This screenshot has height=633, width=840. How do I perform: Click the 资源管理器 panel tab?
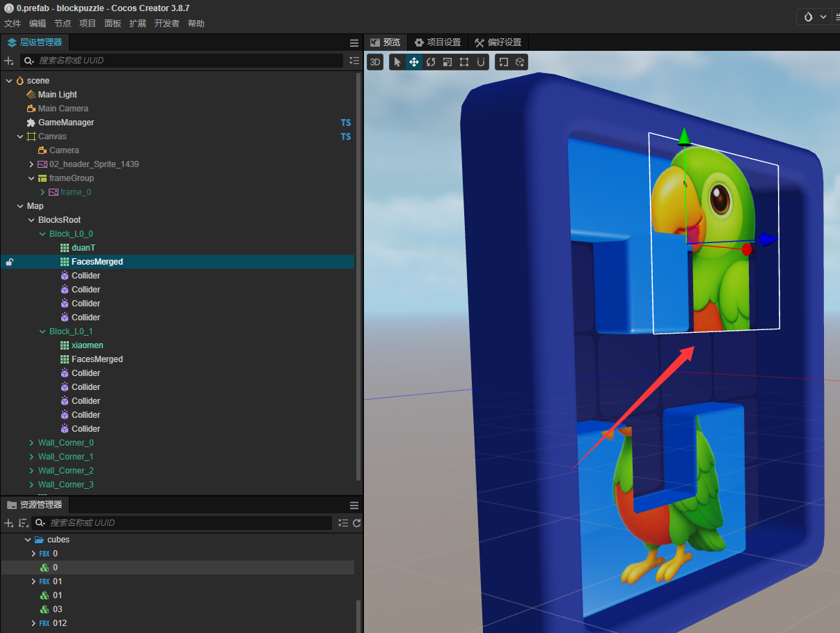[x=35, y=505]
